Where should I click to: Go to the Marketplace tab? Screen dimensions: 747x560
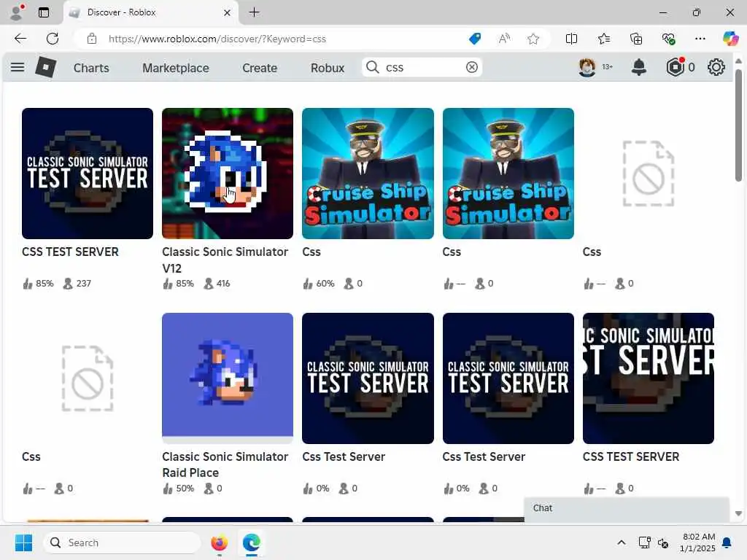(x=175, y=68)
